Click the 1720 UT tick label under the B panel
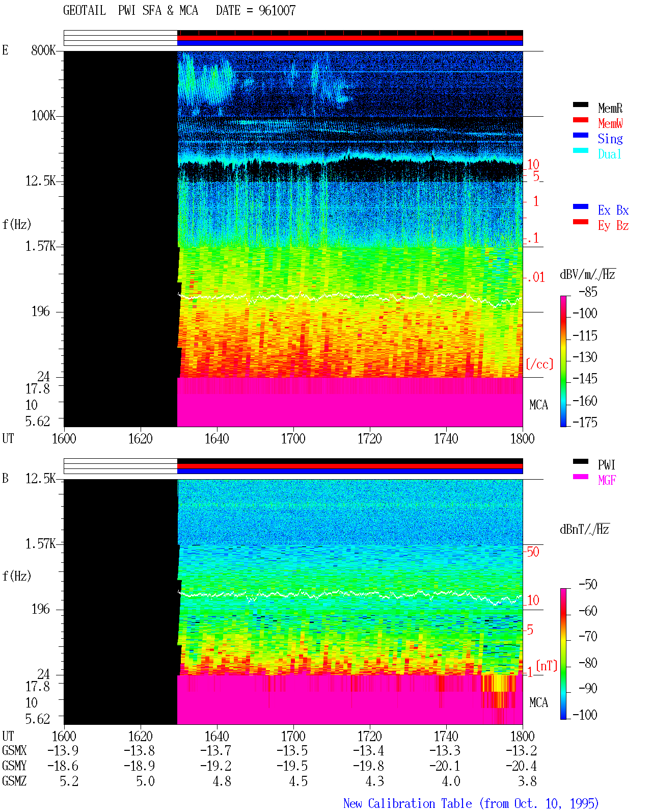Screen dimensions: 652x812 click(x=369, y=736)
